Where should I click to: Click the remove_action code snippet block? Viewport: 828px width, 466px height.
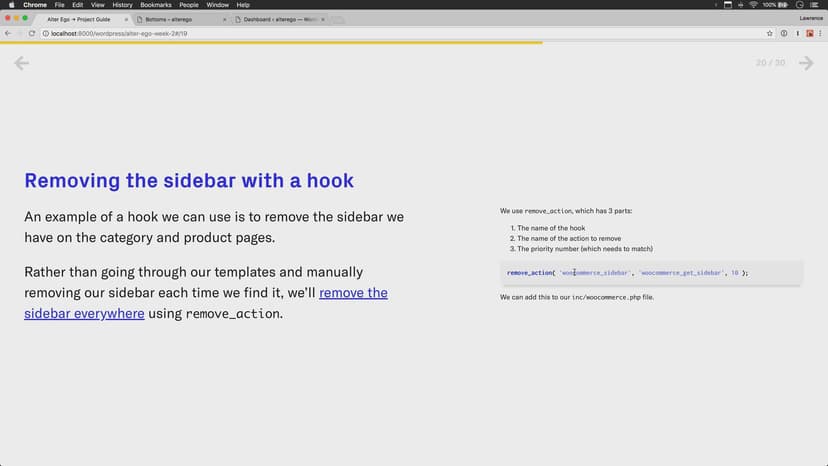click(651, 272)
